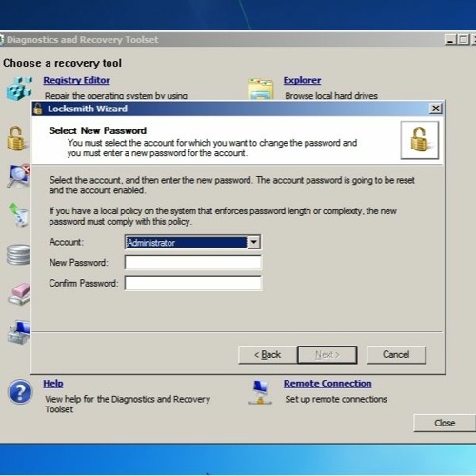Click the Disk Wipe eraser icon

[20, 294]
